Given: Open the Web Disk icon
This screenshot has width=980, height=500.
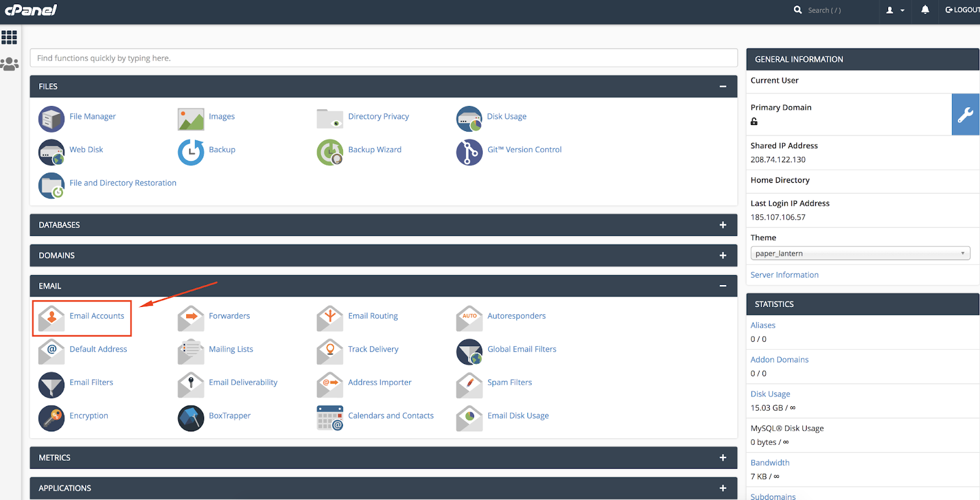Looking at the screenshot, I should (x=51, y=152).
